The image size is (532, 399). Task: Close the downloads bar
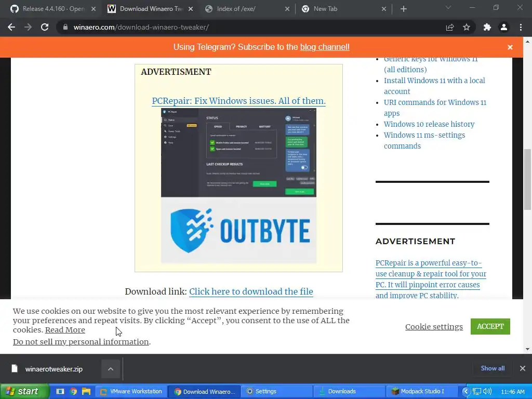tap(523, 368)
